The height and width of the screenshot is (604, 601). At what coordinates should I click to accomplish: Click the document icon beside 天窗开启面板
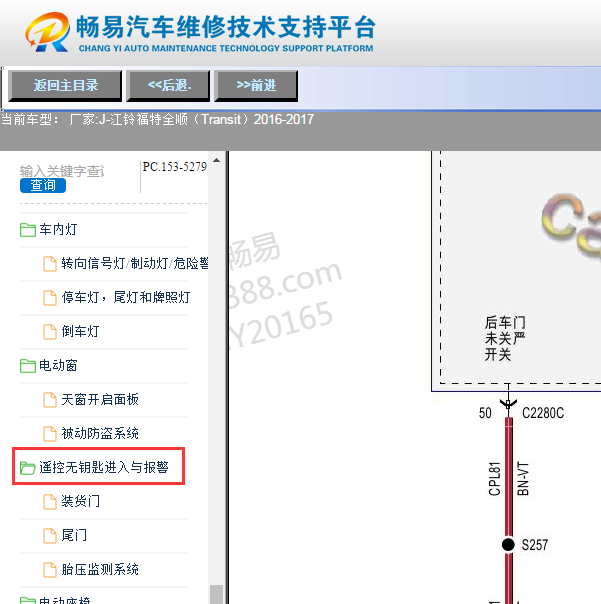click(x=50, y=399)
